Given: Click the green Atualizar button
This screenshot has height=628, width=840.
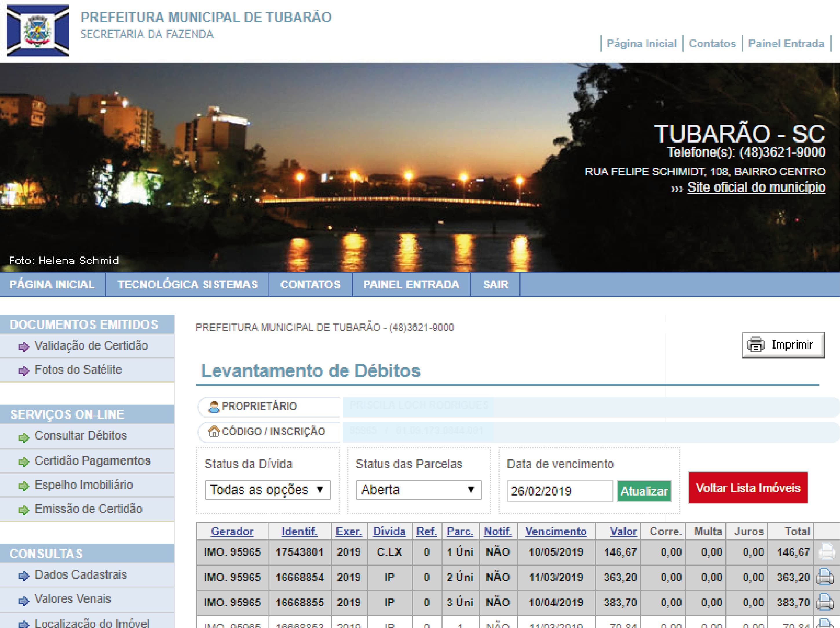Looking at the screenshot, I should tap(644, 491).
